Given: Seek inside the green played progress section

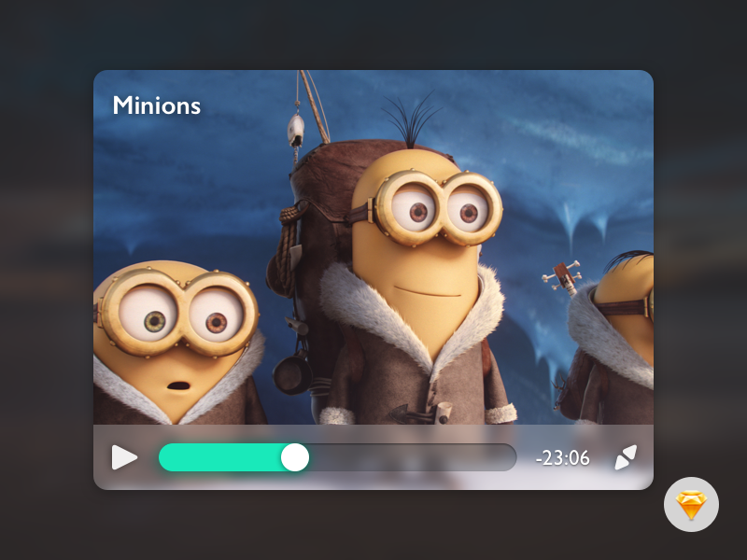Looking at the screenshot, I should pyautogui.click(x=222, y=457).
